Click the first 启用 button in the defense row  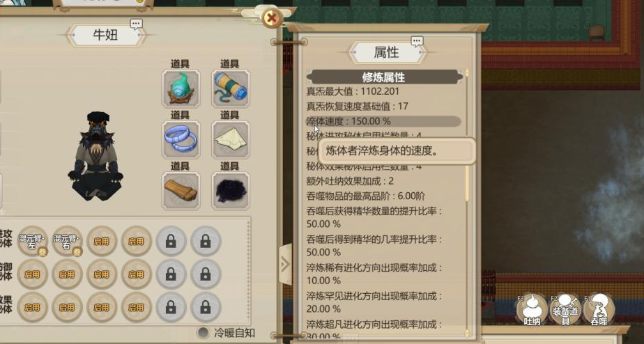tap(33, 274)
